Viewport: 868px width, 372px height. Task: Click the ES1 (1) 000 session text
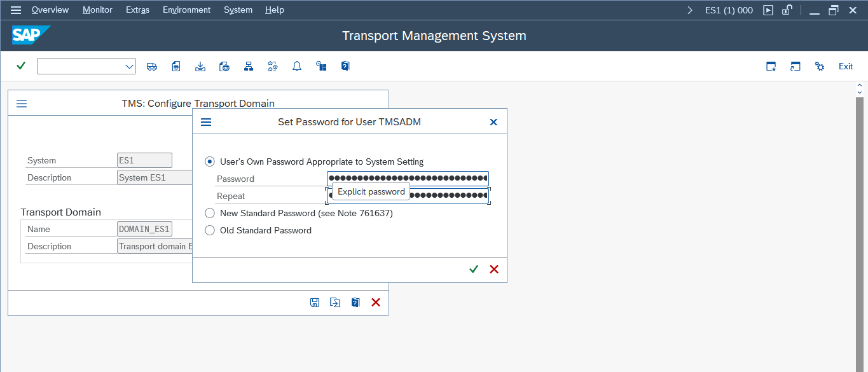pyautogui.click(x=729, y=10)
